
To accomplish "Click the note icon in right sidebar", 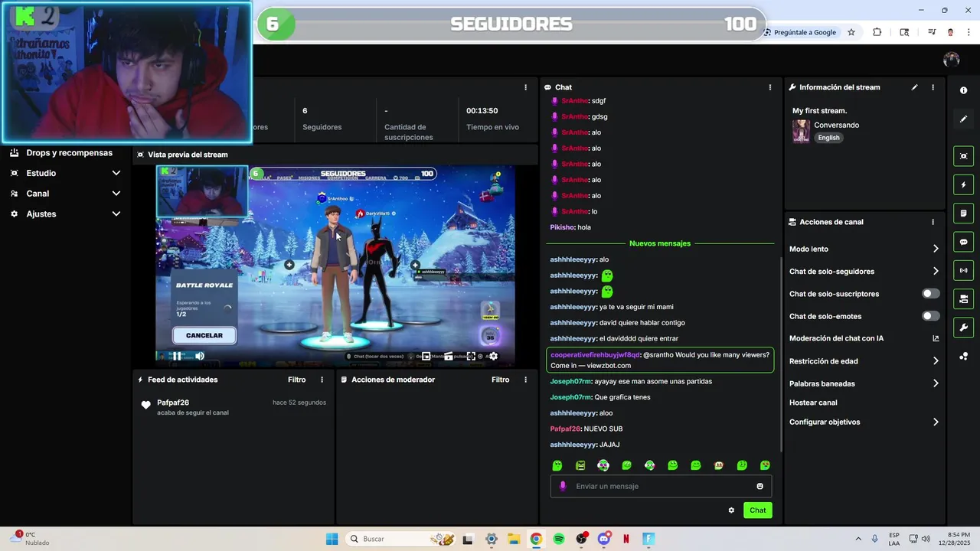I will pyautogui.click(x=963, y=214).
